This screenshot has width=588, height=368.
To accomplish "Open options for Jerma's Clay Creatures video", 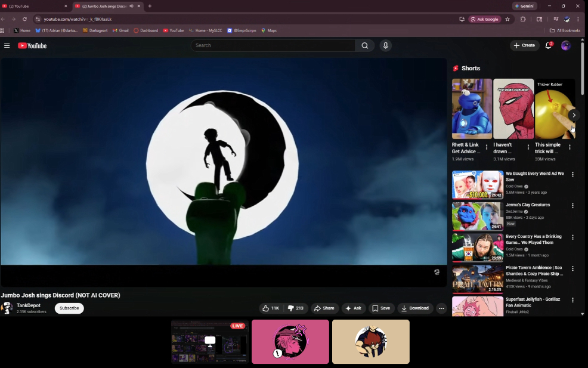I will point(572,206).
